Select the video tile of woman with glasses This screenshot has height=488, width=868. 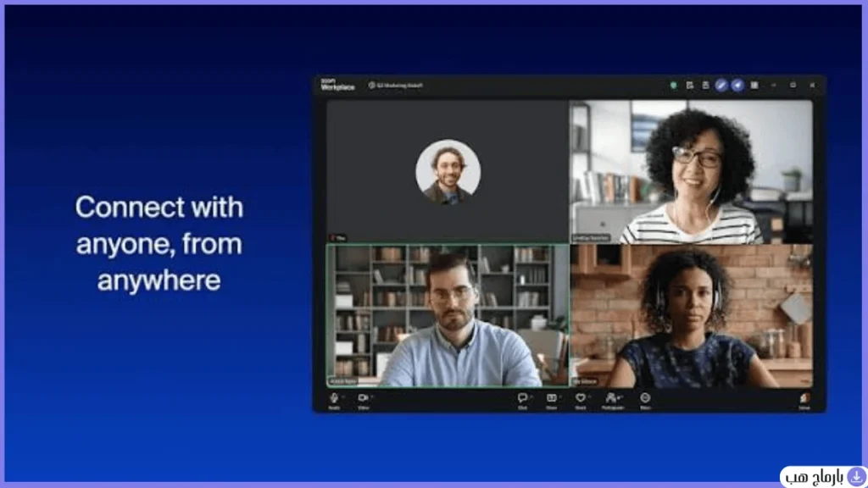tap(692, 171)
